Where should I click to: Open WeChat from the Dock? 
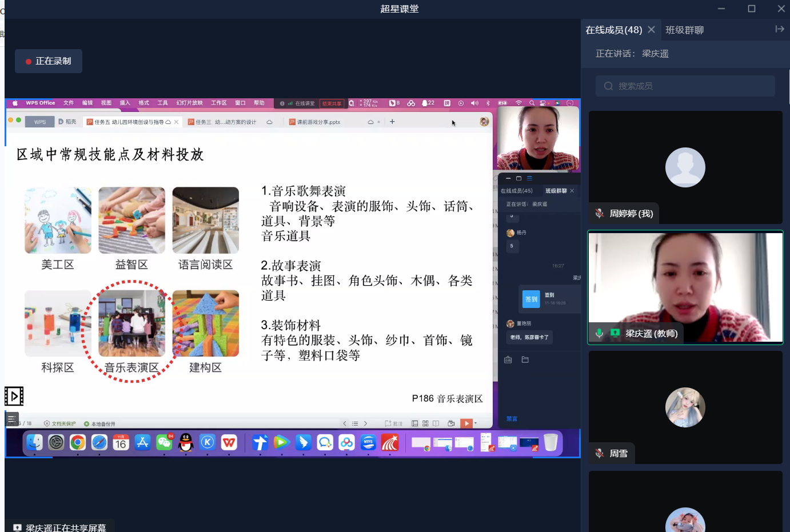[x=164, y=442]
